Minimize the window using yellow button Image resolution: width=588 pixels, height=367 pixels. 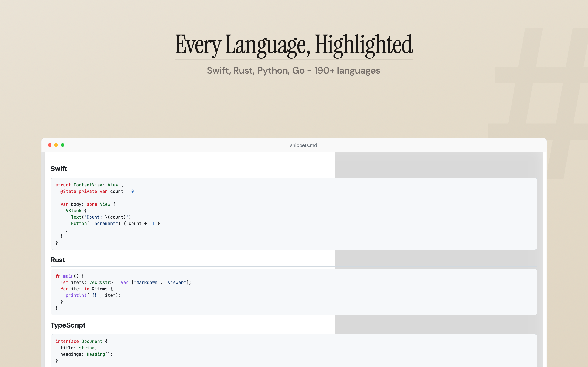56,145
